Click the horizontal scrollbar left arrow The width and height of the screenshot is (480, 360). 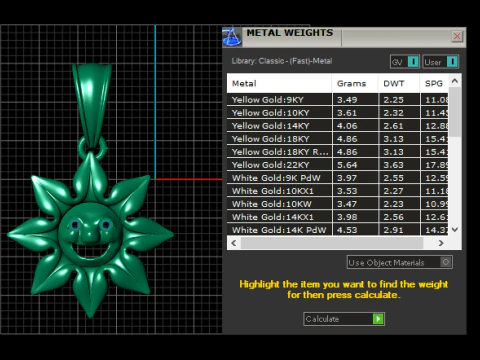(234, 243)
